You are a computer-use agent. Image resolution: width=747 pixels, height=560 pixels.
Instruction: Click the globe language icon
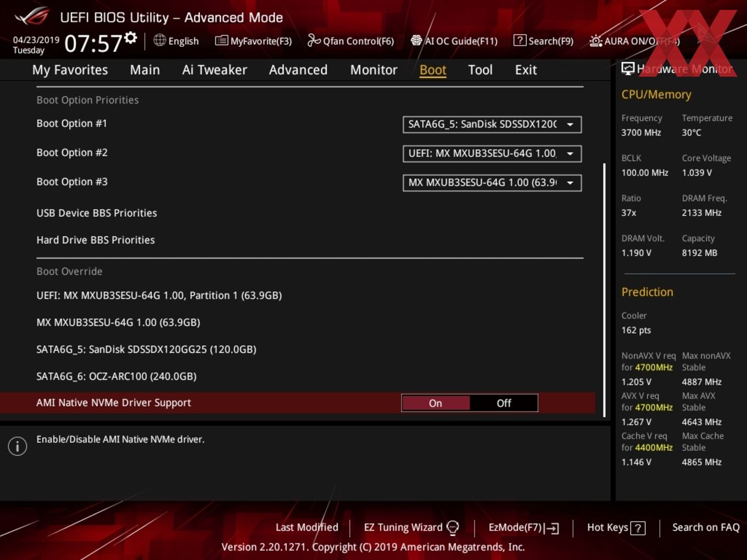[159, 40]
